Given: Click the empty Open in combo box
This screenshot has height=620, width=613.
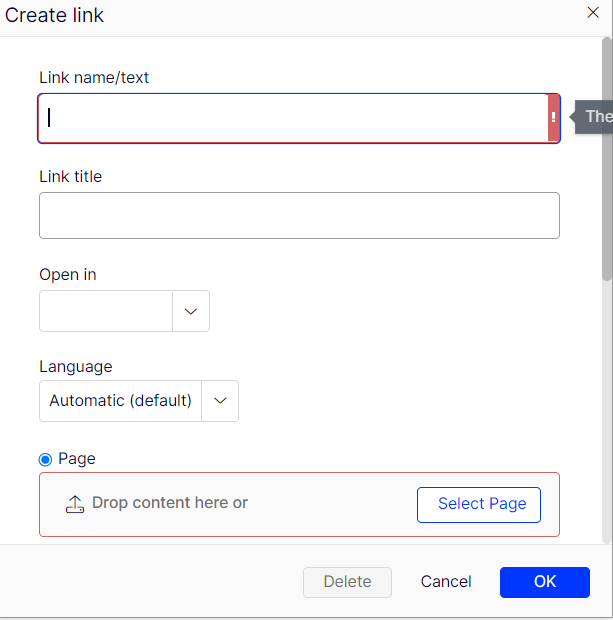Looking at the screenshot, I should (x=106, y=312).
